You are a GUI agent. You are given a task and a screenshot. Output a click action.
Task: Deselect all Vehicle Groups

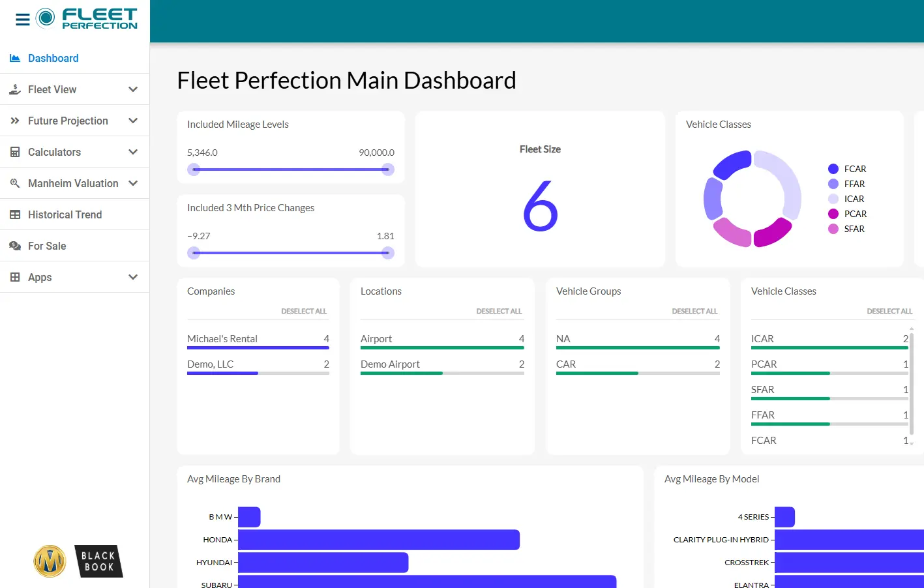click(694, 311)
